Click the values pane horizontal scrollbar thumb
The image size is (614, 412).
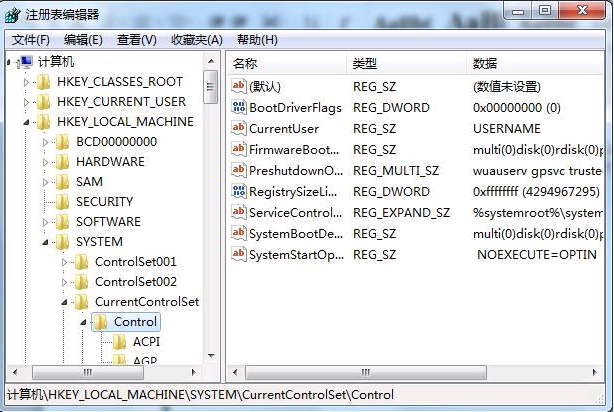coord(366,372)
